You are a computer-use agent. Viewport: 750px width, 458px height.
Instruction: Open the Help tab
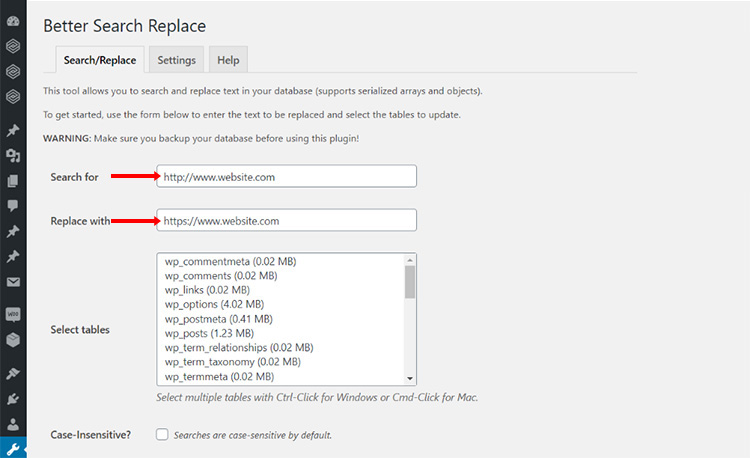(228, 60)
